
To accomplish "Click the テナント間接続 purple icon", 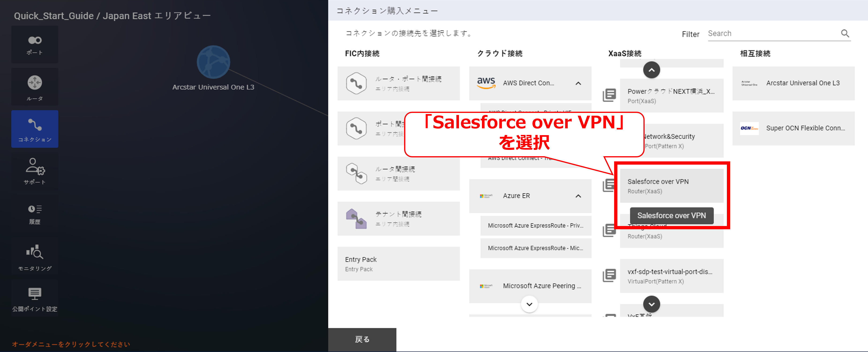I will [x=357, y=219].
